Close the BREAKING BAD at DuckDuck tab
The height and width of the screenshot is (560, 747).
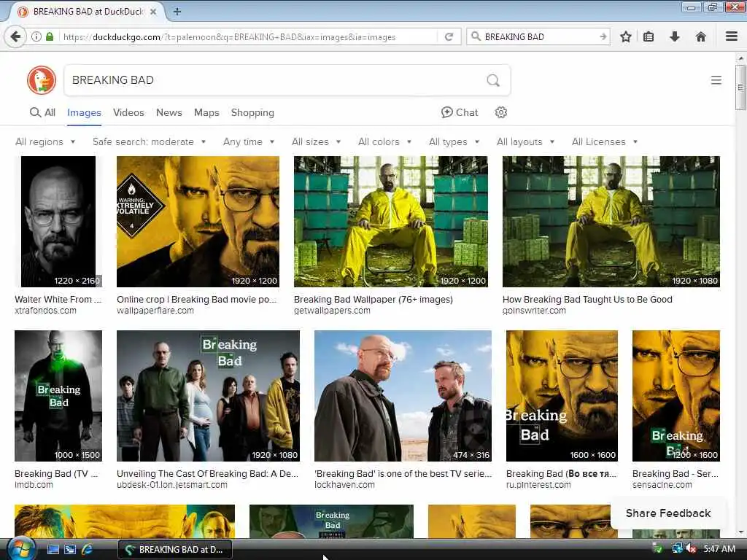pyautogui.click(x=153, y=12)
